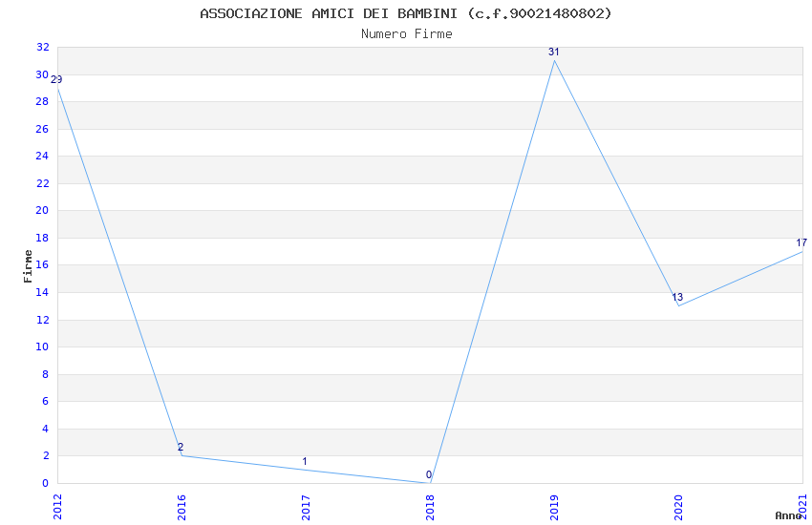This screenshot has width=812, height=525.
Task: Click the y-axis tick value 16
Action: (x=42, y=264)
